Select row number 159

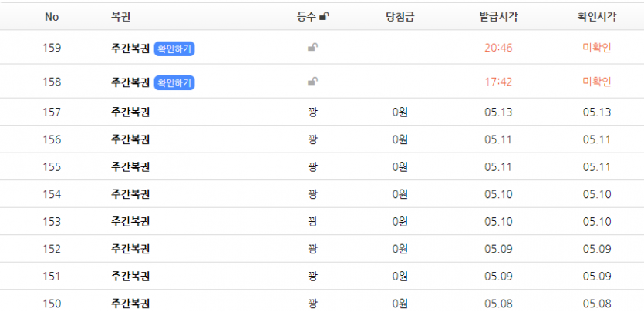point(52,48)
